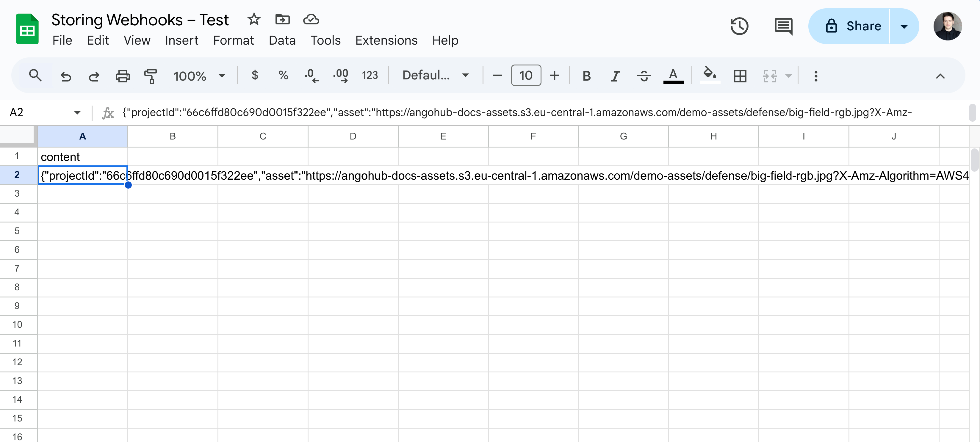Click the font size input field
The image size is (980, 442).
coord(526,76)
